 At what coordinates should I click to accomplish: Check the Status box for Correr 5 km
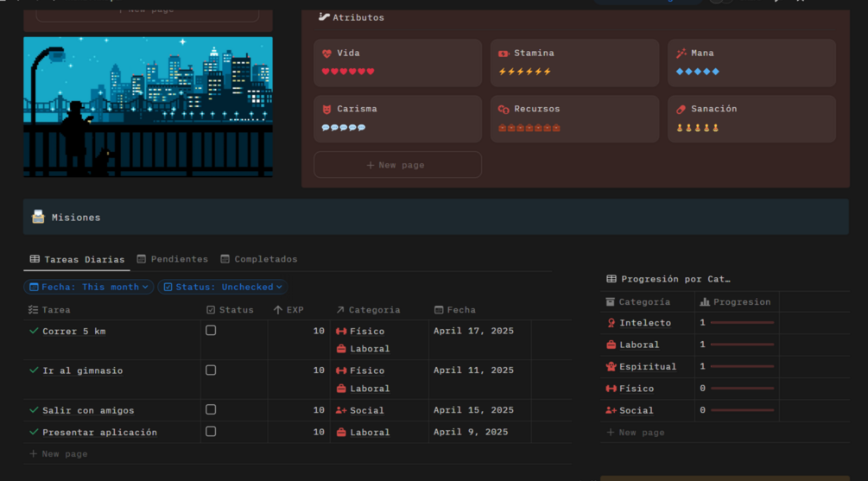click(211, 331)
